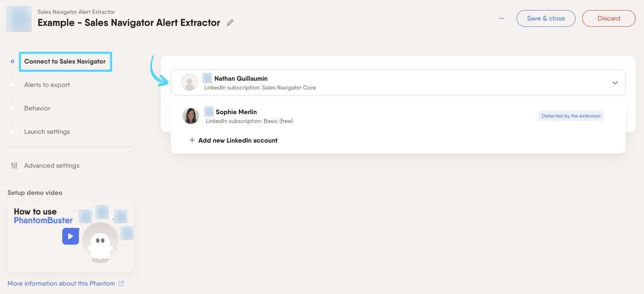Play the setup demo video
This screenshot has width=644, height=294.
71,236
